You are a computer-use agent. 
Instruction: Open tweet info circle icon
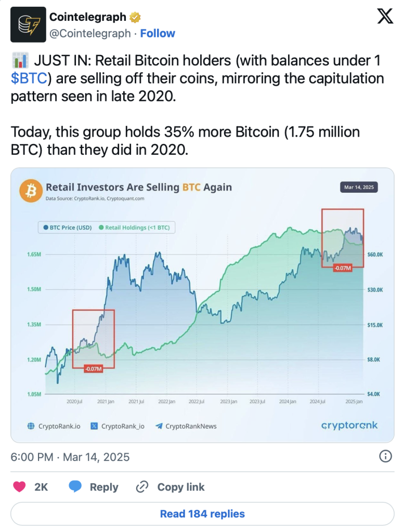pyautogui.click(x=385, y=457)
